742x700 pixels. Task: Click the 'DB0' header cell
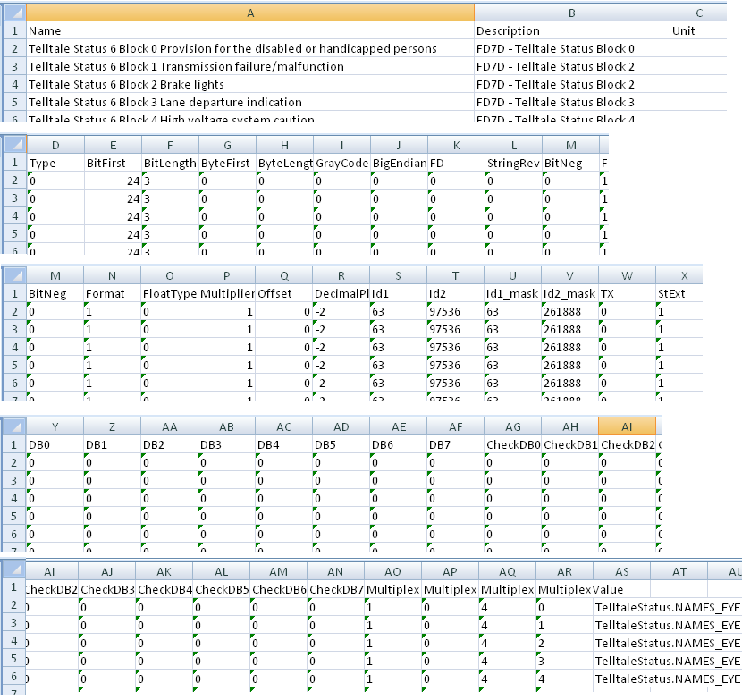click(x=55, y=445)
